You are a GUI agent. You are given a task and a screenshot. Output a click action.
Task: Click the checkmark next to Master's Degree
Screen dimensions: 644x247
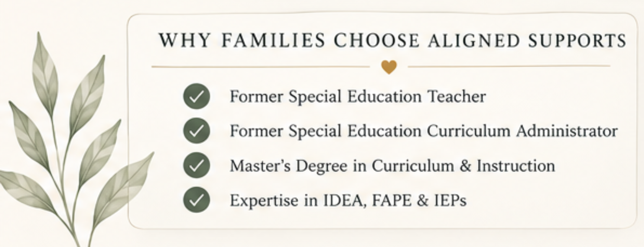196,166
